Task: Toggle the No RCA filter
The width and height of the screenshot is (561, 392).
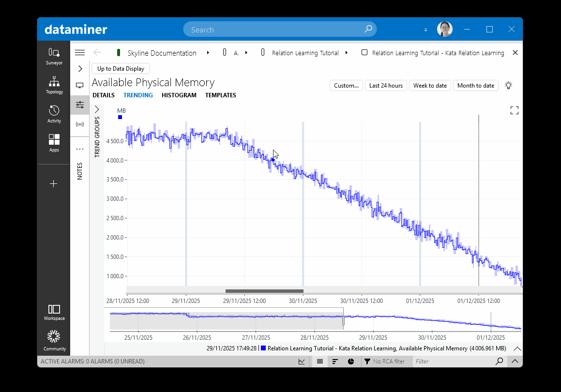Action: pyautogui.click(x=384, y=362)
